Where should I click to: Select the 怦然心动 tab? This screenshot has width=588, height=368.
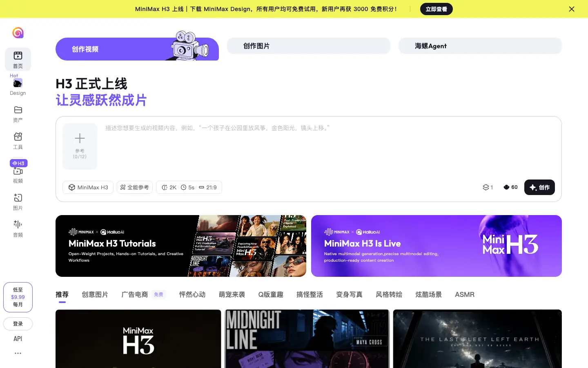[x=192, y=294]
